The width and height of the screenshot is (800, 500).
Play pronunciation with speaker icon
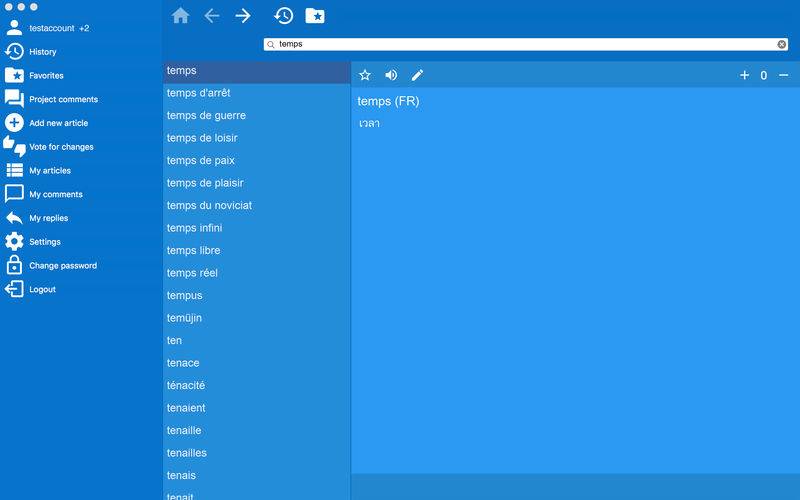point(391,76)
